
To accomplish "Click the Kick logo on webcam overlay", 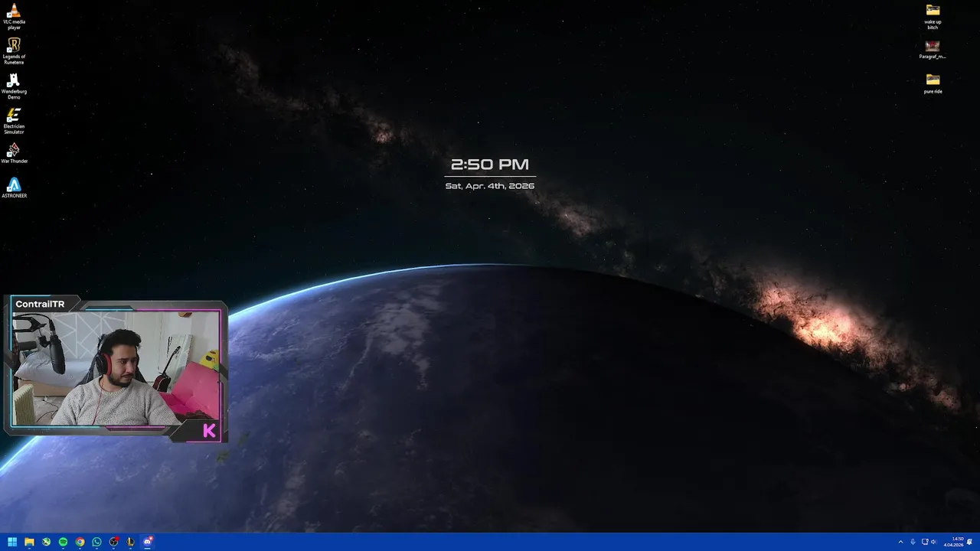I will click(x=209, y=431).
